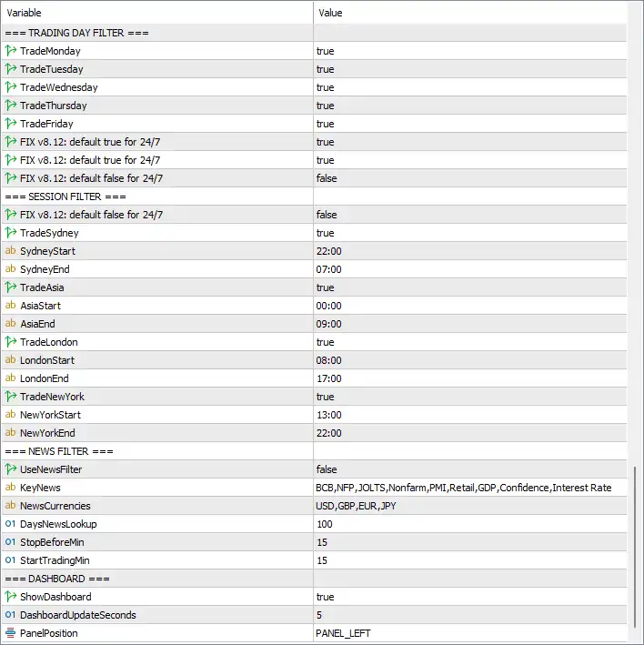
Task: Click the string 'ab' icon beside KeyNews
Action: tap(10, 487)
